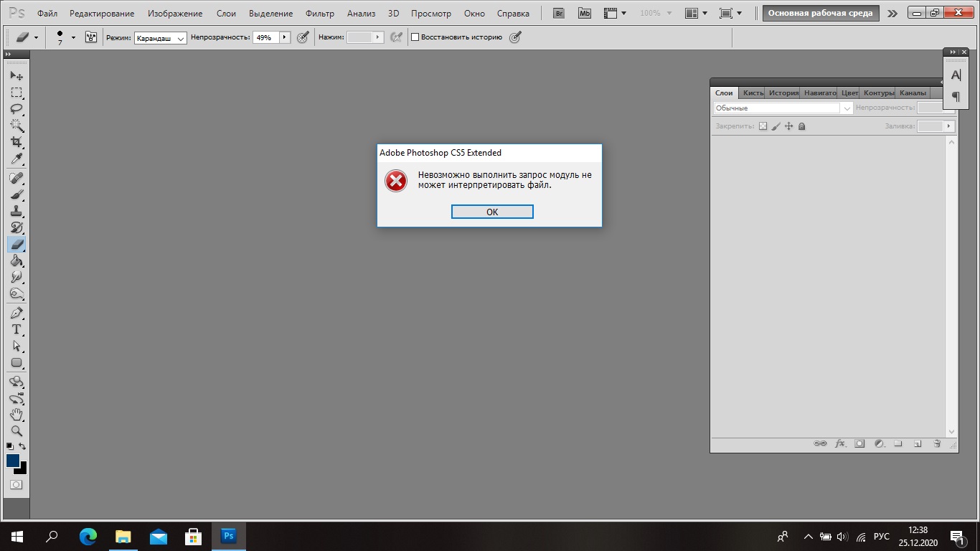Select the 3D Camera Rotate tool
980x551 pixels.
17,398
